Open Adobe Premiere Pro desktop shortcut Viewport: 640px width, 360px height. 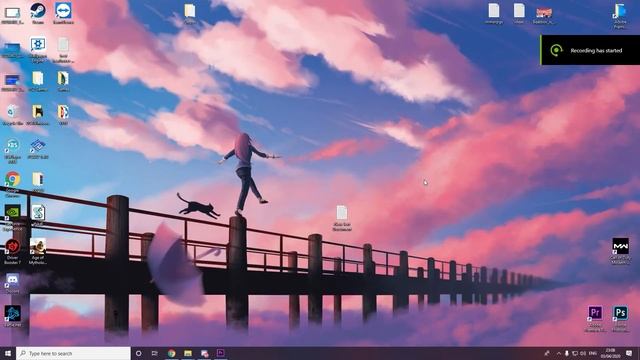coord(595,319)
